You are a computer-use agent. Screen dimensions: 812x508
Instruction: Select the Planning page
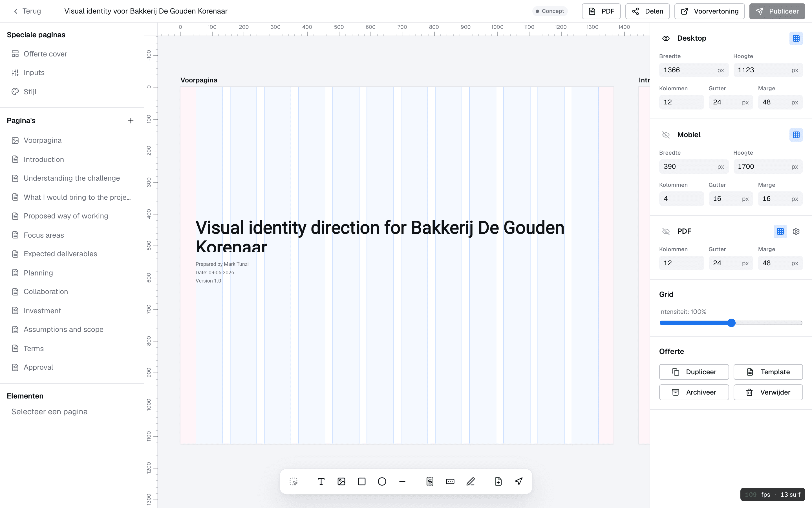tap(72, 273)
